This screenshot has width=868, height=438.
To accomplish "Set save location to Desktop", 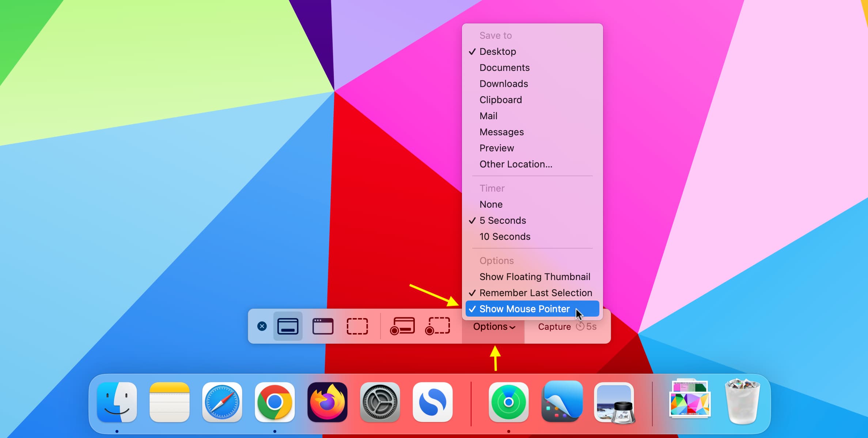I will point(532,52).
